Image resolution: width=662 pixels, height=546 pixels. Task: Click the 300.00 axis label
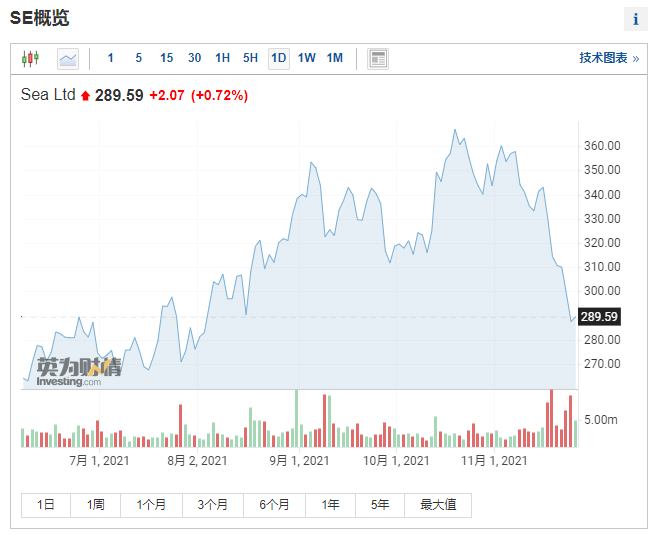602,291
